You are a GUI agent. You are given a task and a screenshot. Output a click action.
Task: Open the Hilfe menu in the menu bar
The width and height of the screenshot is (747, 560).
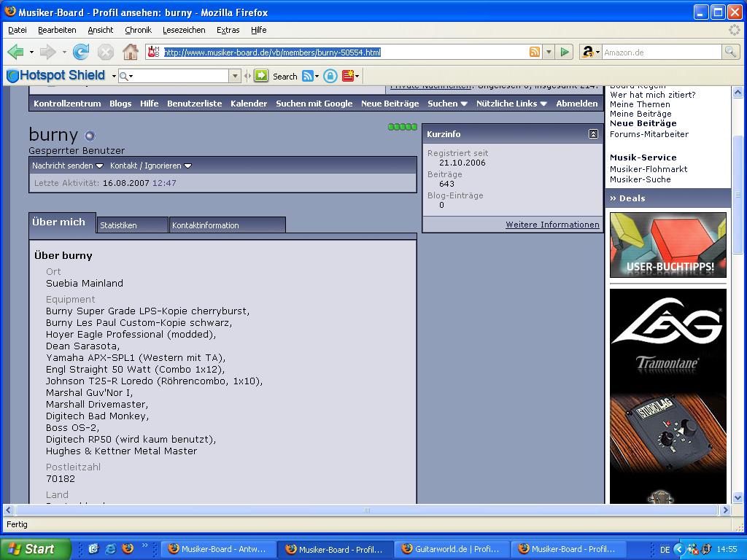pos(259,30)
